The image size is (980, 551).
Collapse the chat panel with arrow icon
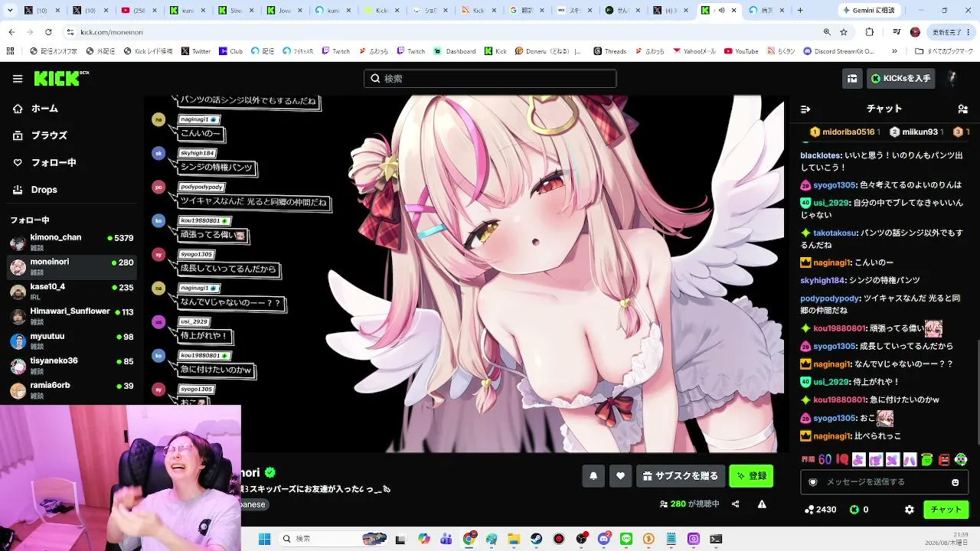[x=805, y=109]
